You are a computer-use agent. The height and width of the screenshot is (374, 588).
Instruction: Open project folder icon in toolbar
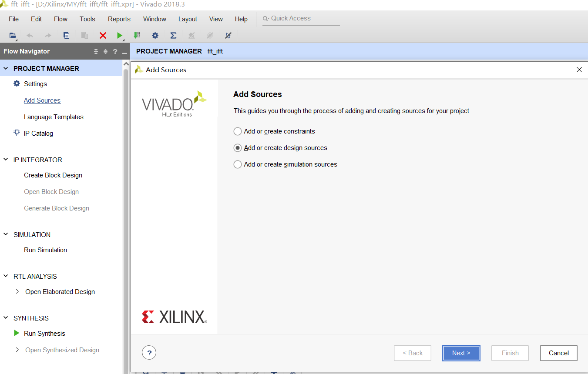[x=13, y=36]
